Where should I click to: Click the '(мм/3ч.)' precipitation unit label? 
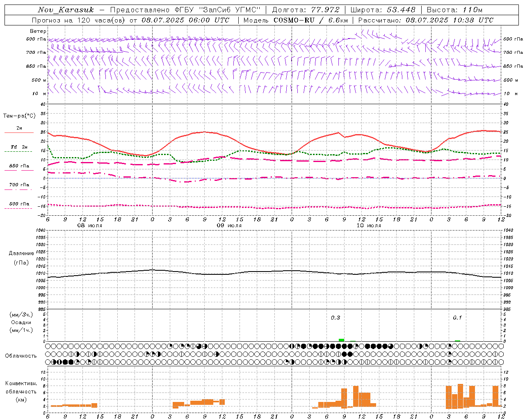pos(21,315)
